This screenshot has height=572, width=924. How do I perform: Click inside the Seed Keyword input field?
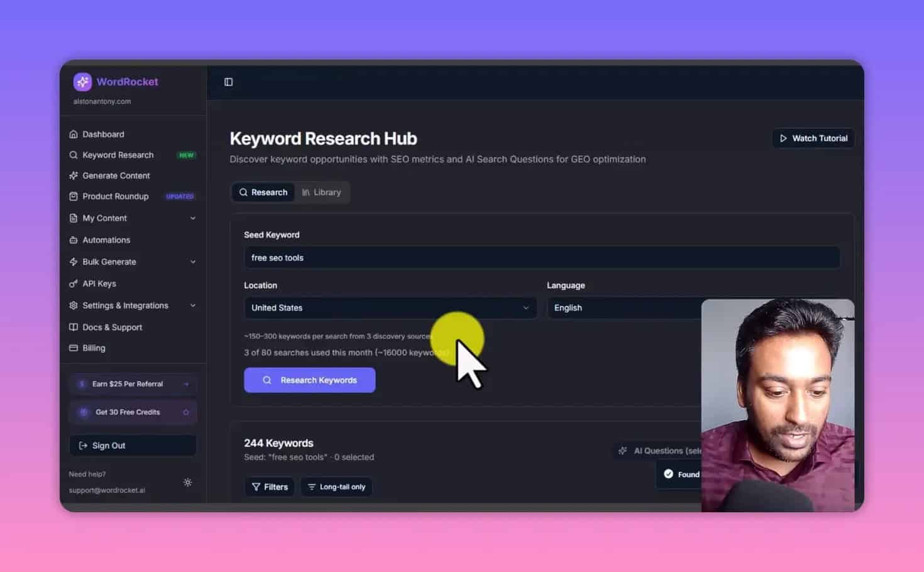pos(440,257)
